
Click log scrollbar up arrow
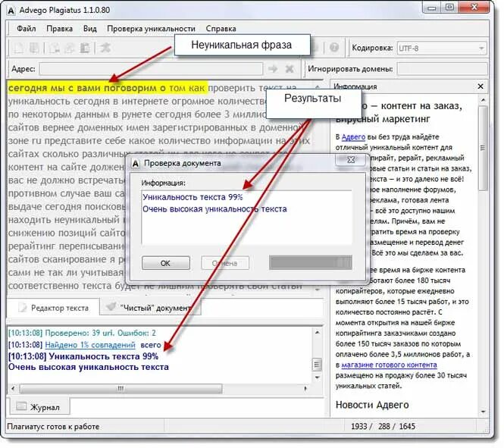(x=318, y=332)
